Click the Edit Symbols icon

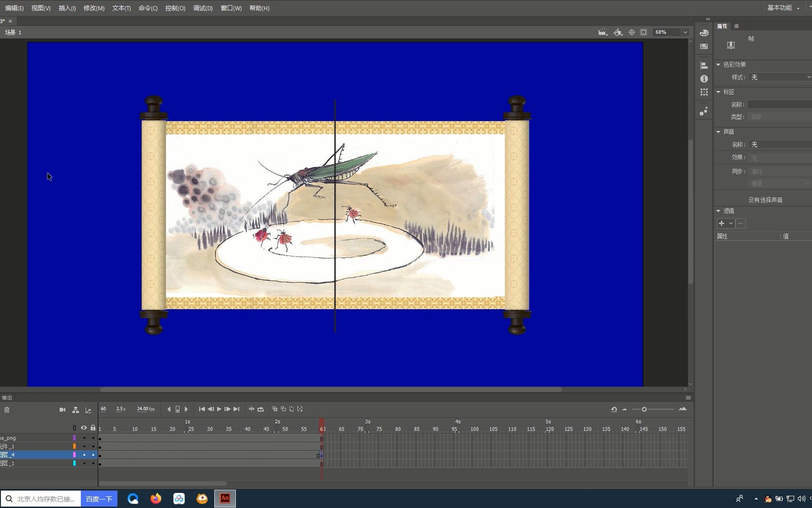618,32
